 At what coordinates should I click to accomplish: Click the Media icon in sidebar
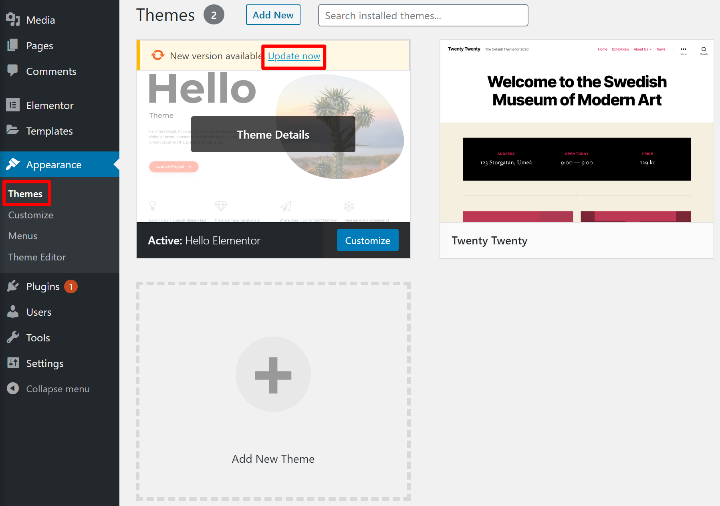(x=13, y=19)
